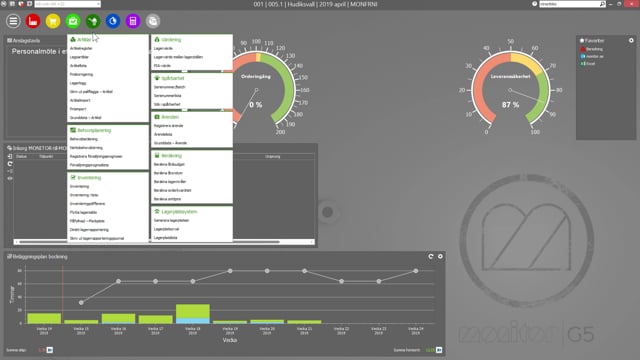Click the inbox horizontal scrollbar

[x=164, y=242]
